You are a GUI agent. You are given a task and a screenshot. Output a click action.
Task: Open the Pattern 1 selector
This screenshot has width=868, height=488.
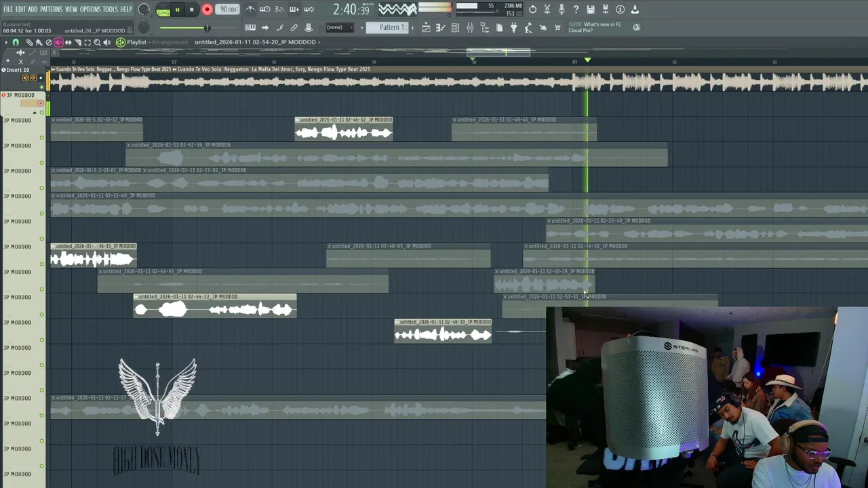(x=391, y=27)
